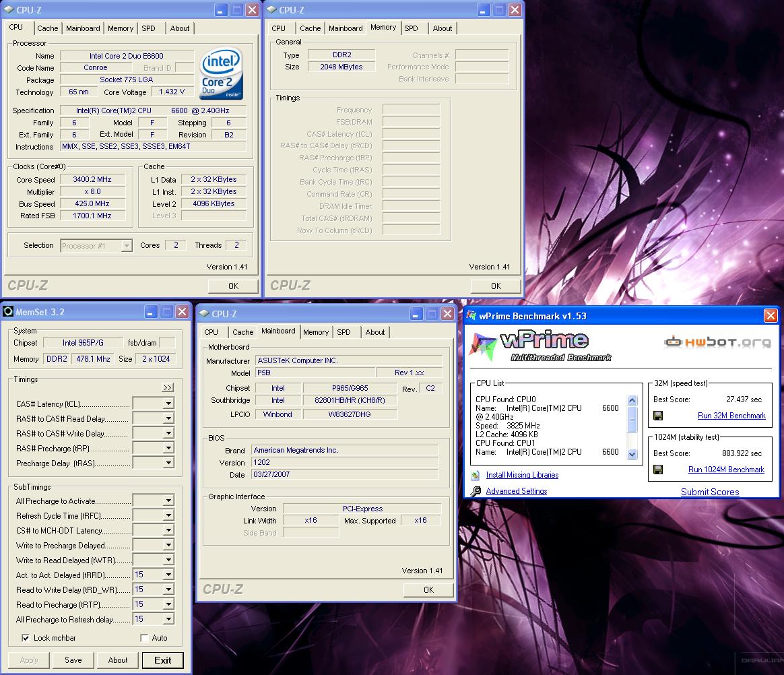
Task: Open the Write to Precharge Delayed dropdown
Action: (168, 545)
